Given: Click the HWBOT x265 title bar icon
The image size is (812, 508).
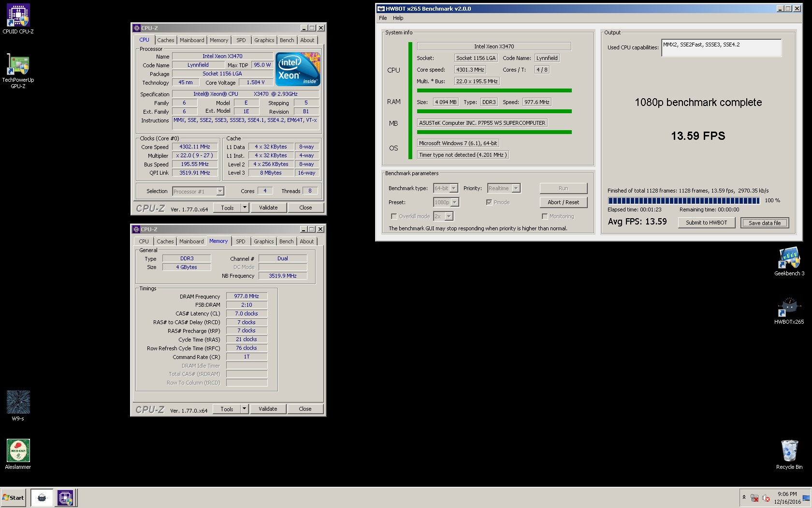Looking at the screenshot, I should coord(381,9).
